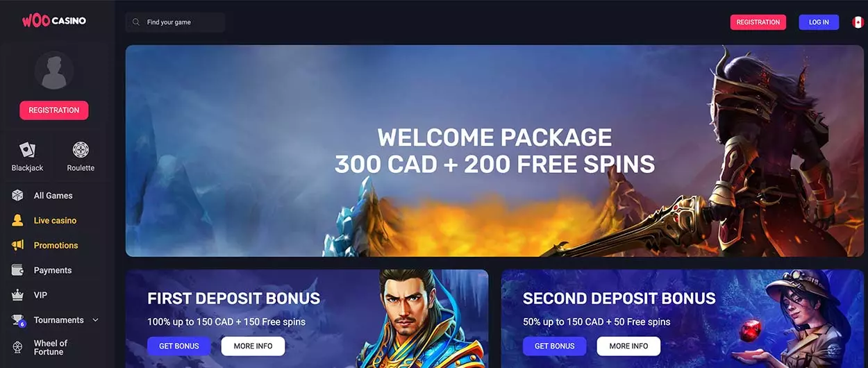Click the Live casino person icon
The width and height of the screenshot is (868, 368).
click(18, 221)
